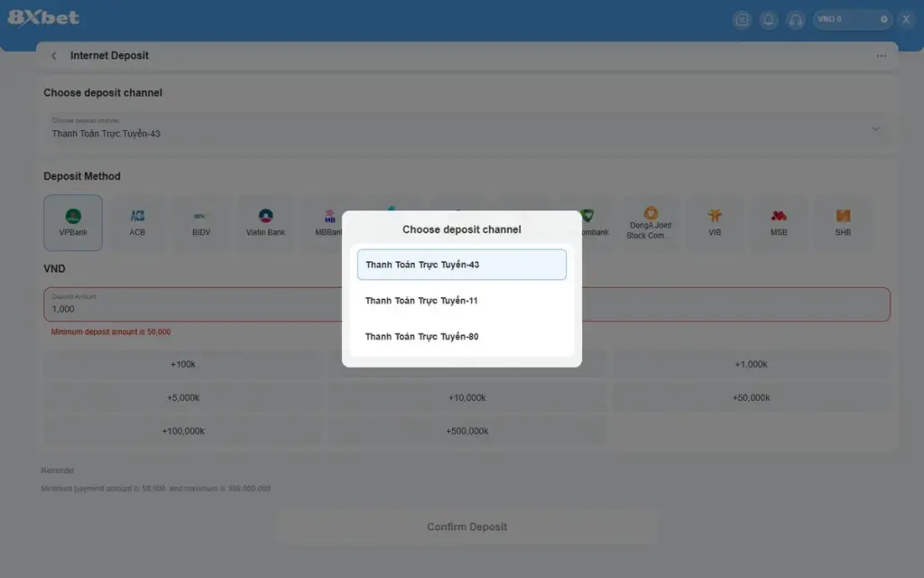Screen dimensions: 924x578
Task: Select the VIB bank icon
Action: (715, 223)
